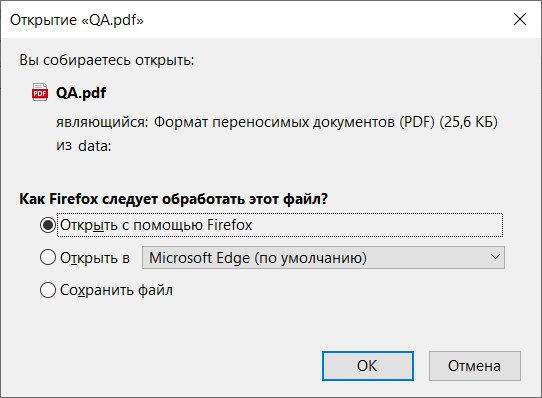Click the Отмена button
The image size is (542, 398).
pos(475,366)
